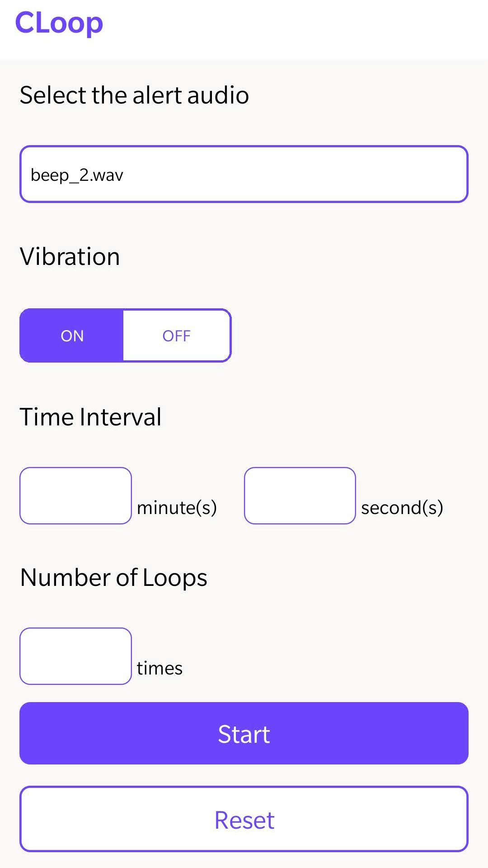Screen dimensions: 488x868
Task: Focus the Time Interval minute(s) box
Action: click(x=75, y=495)
